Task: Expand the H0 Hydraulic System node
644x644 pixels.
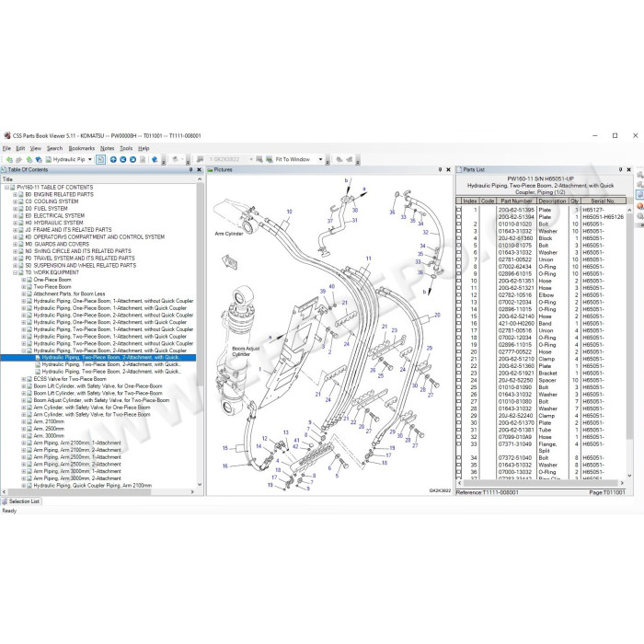Action: tap(16, 223)
